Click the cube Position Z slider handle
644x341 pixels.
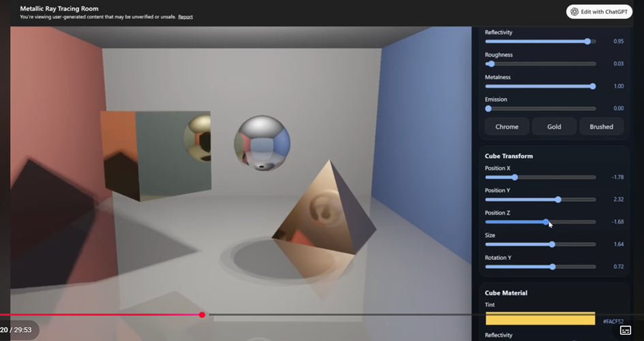[546, 222]
